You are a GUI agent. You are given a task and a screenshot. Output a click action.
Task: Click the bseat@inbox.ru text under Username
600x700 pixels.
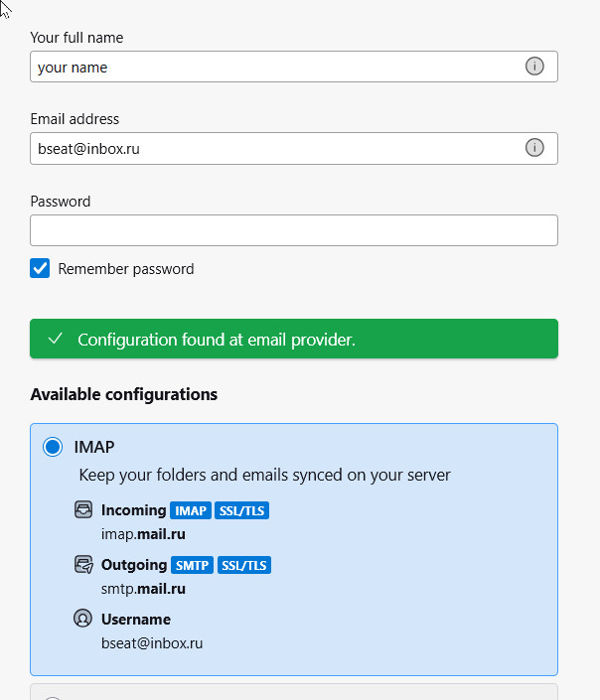pos(152,642)
